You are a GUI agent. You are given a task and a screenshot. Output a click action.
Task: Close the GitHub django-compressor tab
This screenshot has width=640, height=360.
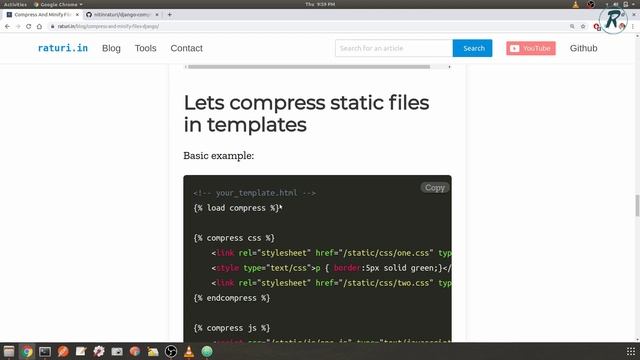(x=157, y=15)
